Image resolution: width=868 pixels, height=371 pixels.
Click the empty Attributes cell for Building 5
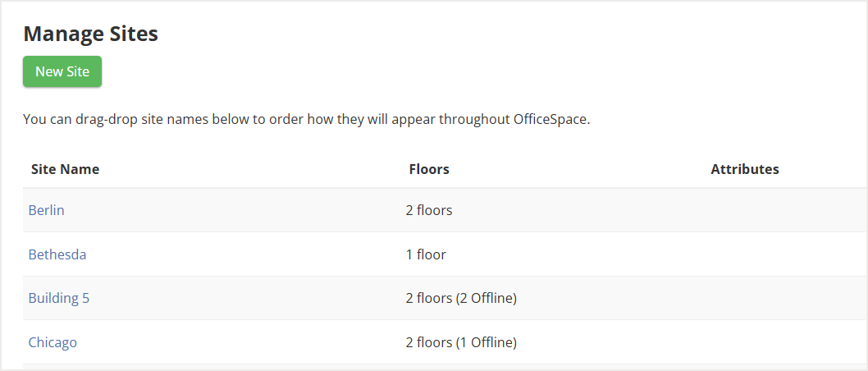745,298
